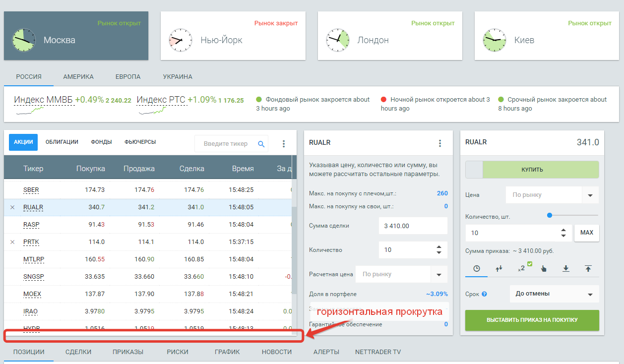Select the SNGSP ticker row

pyautogui.click(x=148, y=277)
